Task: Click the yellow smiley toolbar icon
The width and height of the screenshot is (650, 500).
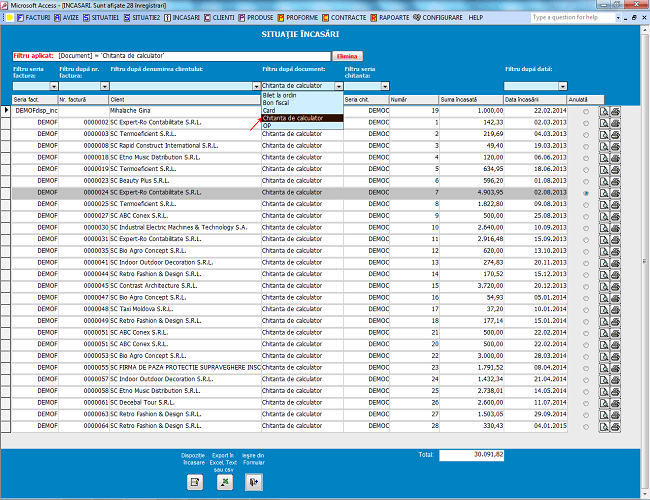Action: click(10, 18)
